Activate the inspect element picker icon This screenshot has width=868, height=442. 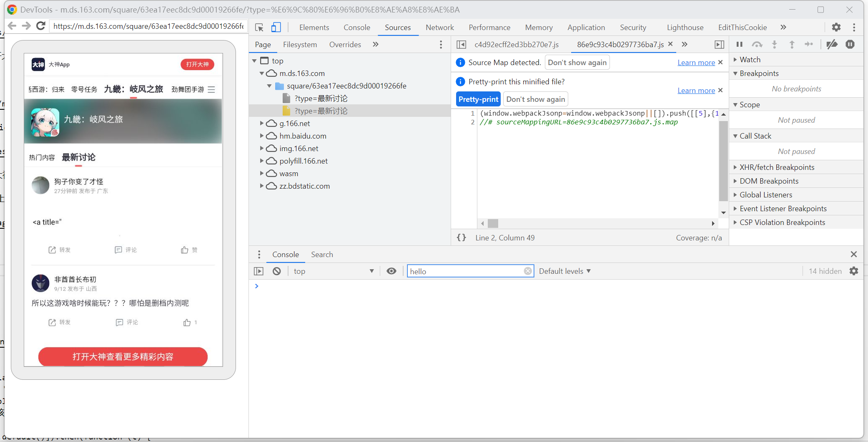[x=259, y=28]
